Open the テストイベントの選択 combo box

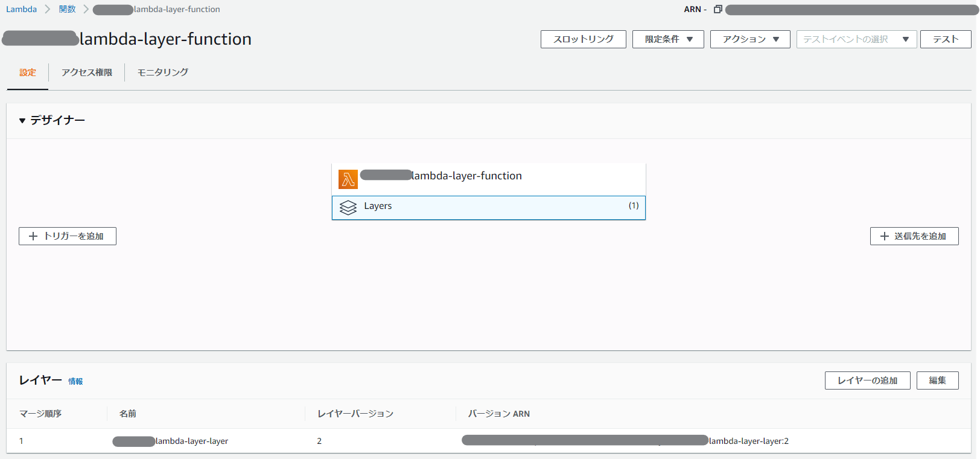point(856,39)
